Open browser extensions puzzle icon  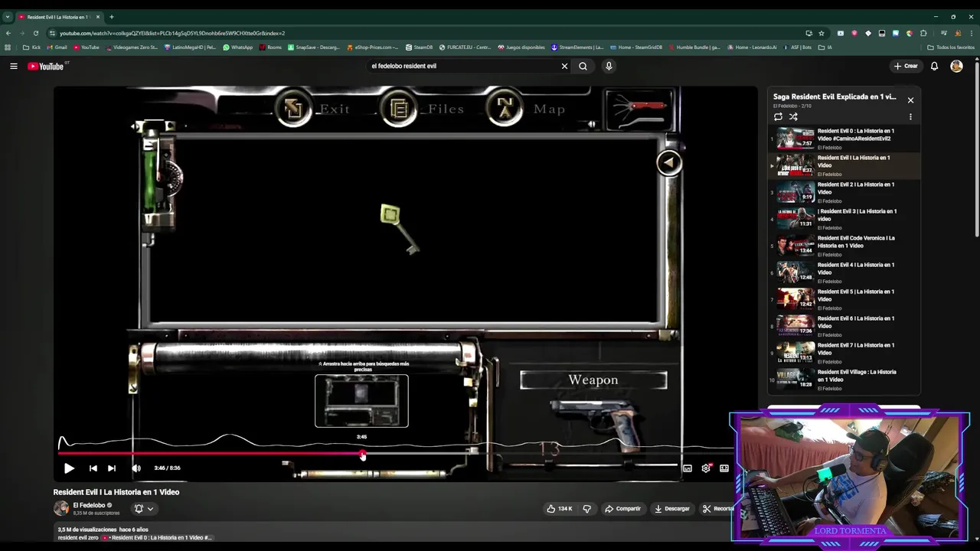923,33
